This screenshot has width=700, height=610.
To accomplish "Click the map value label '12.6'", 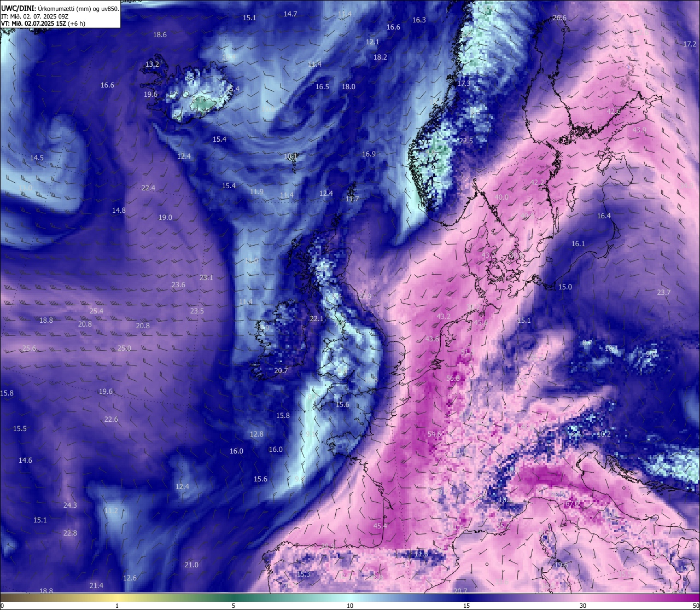I will point(130,578).
